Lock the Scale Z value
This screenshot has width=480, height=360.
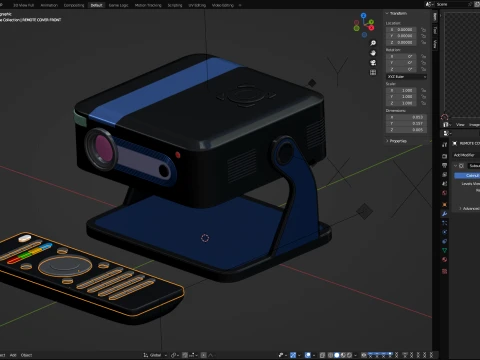coord(423,103)
